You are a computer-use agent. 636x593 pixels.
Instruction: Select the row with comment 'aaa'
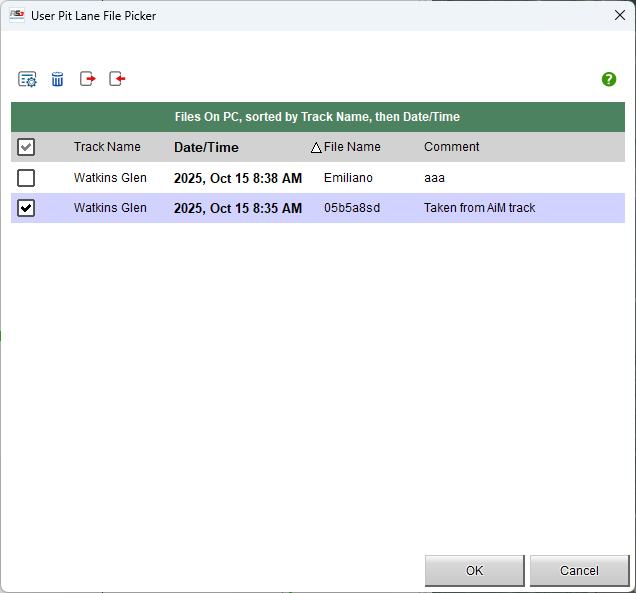(x=434, y=178)
